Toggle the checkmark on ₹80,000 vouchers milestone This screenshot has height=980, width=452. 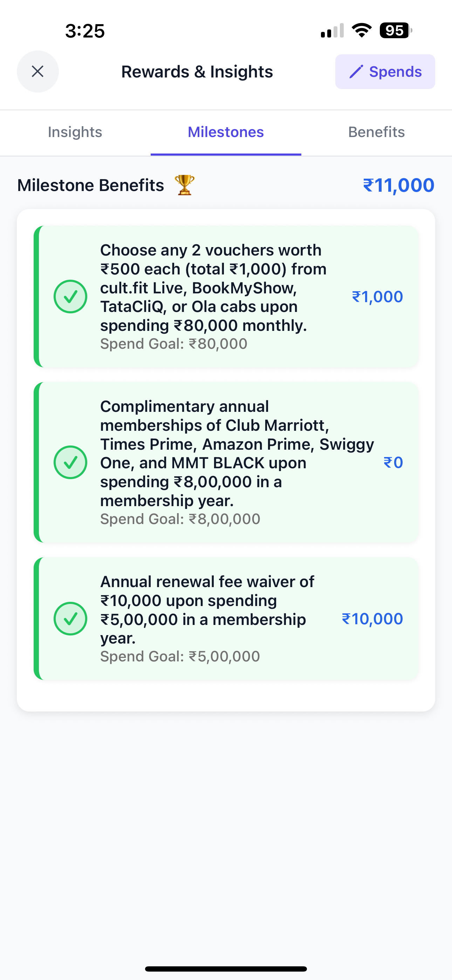[70, 297]
